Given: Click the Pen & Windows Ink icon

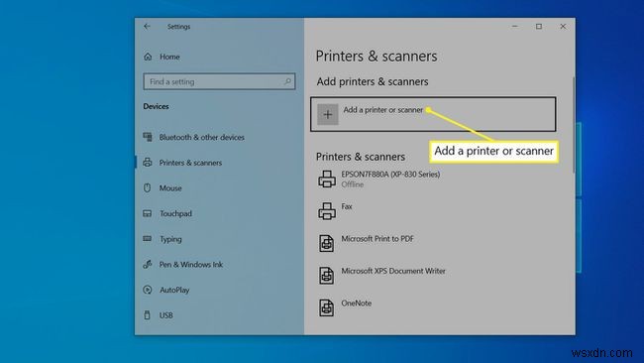Looking at the screenshot, I should pos(148,265).
